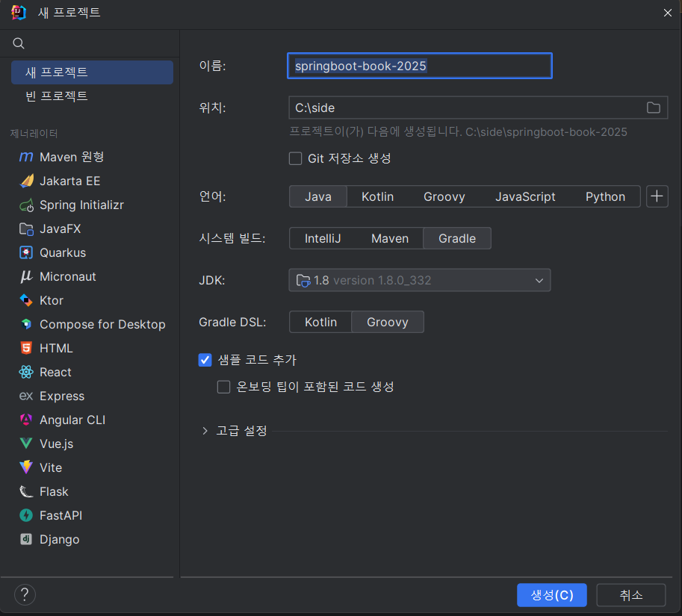Click the Jakarta EE feather icon
Viewport: 682px width, 616px height.
[x=26, y=181]
